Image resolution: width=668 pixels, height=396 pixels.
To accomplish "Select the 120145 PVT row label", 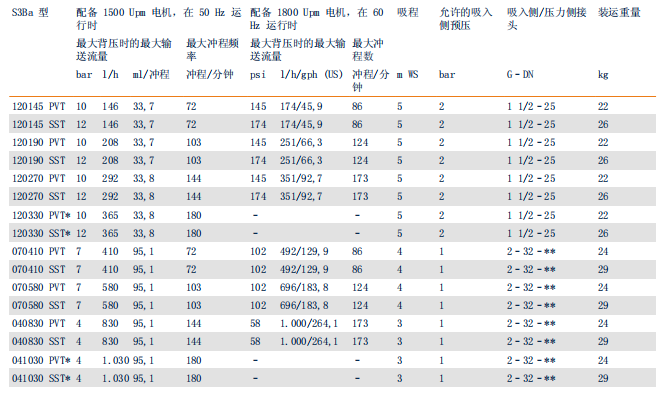I will pyautogui.click(x=39, y=106).
